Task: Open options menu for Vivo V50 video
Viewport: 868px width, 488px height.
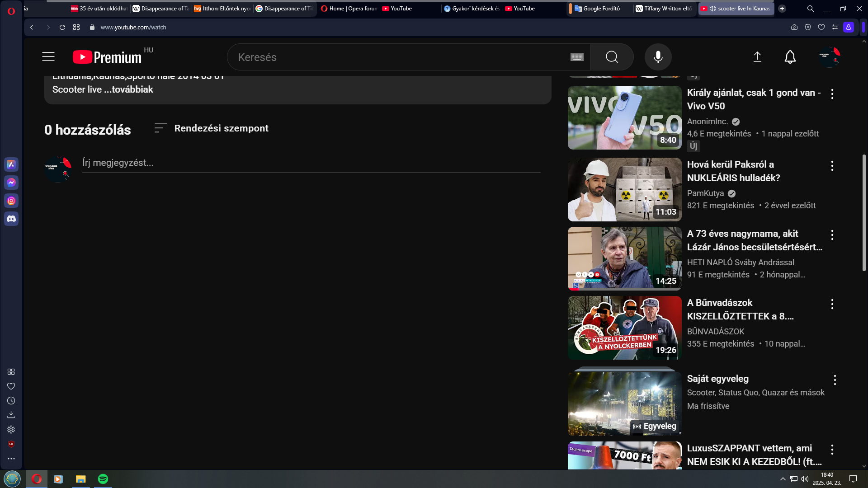Action: click(832, 94)
